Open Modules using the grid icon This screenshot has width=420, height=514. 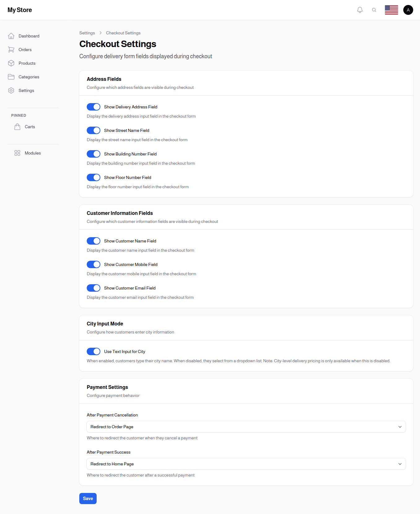coord(17,153)
